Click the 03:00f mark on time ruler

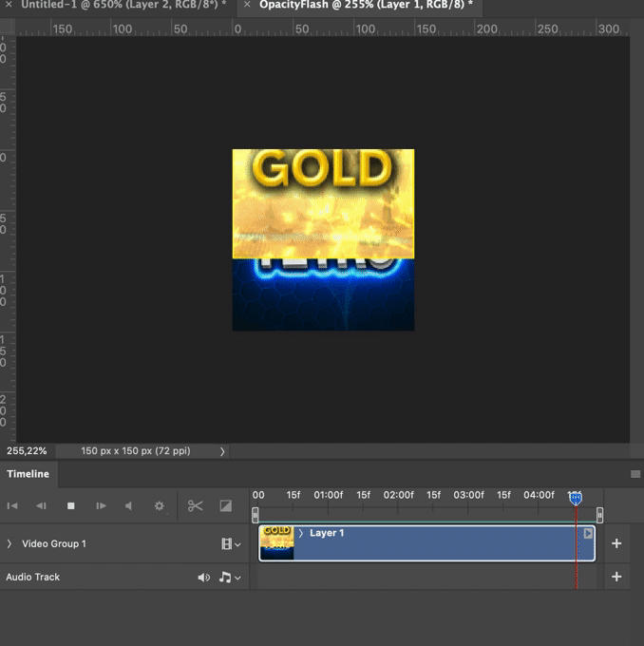tap(468, 495)
